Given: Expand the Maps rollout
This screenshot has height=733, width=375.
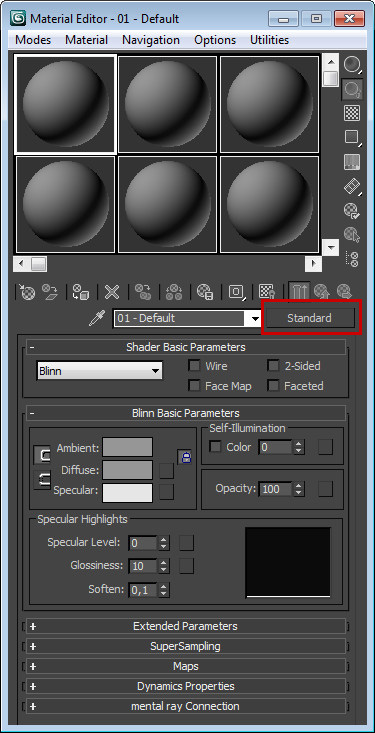Looking at the screenshot, I should point(186,666).
